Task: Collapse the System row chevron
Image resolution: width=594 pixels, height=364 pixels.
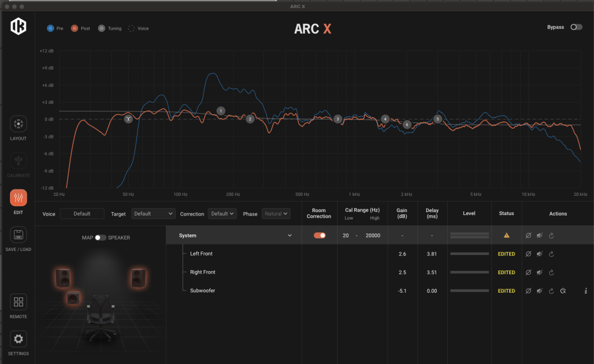Action: (x=289, y=236)
